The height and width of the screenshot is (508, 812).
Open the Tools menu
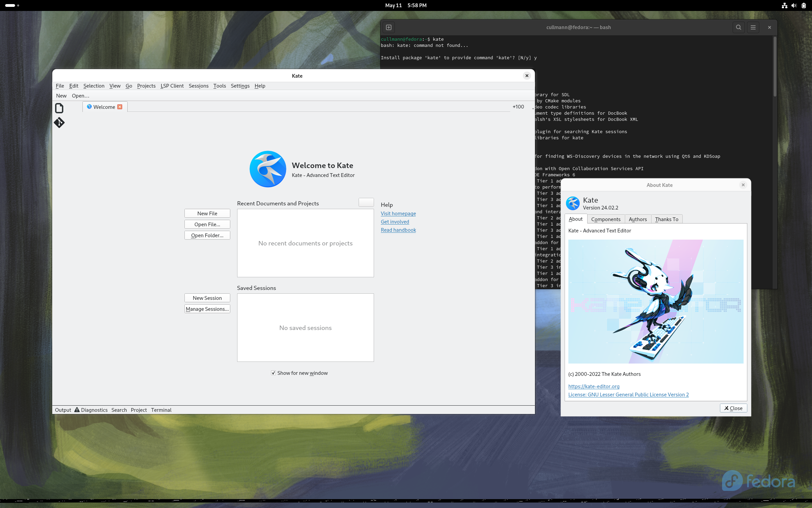tap(219, 86)
